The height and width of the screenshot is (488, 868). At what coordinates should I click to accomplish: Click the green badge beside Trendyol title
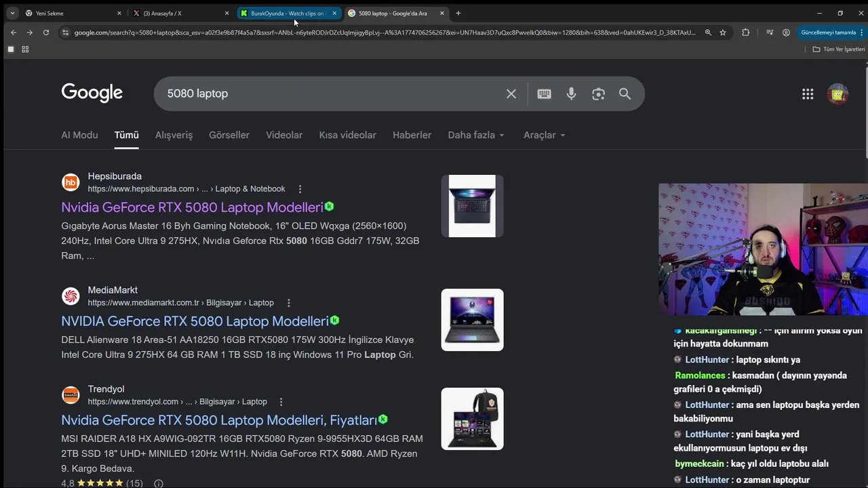383,419
